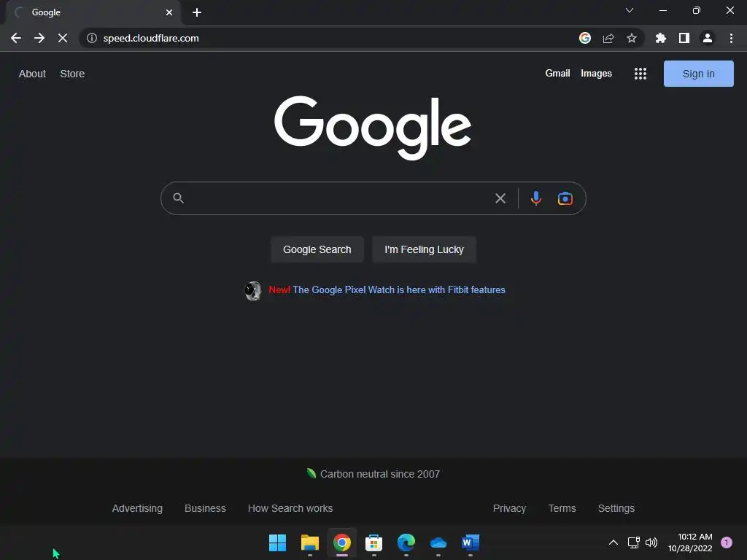The image size is (747, 560).
Task: Open Carbon neutral since 2007 link
Action: pyautogui.click(x=379, y=474)
